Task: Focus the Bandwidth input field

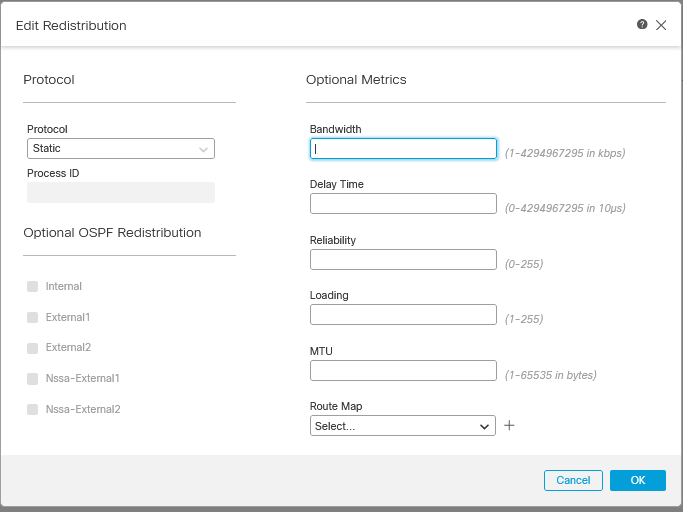Action: pos(403,149)
